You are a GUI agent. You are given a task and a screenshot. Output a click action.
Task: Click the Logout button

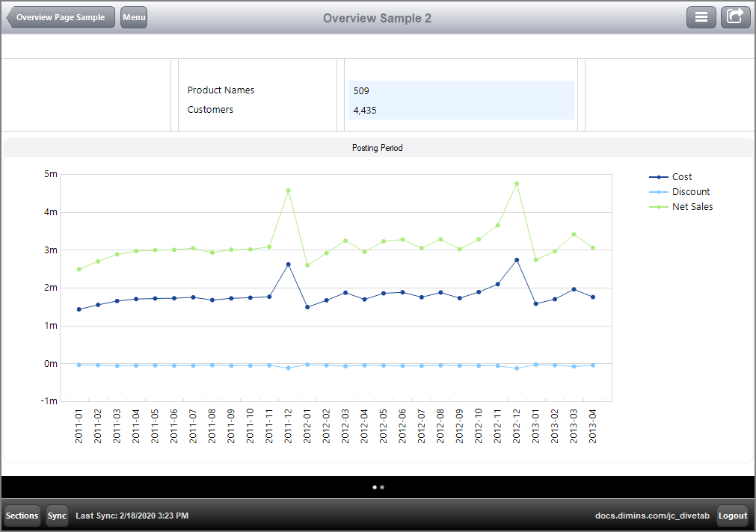click(x=732, y=516)
